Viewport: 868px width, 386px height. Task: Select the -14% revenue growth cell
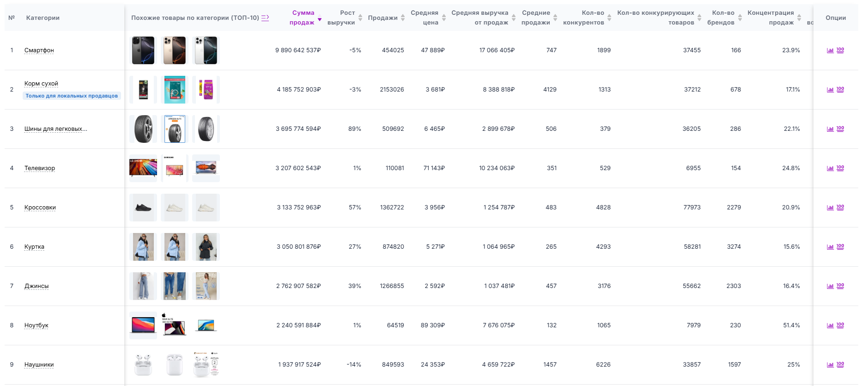(x=354, y=365)
